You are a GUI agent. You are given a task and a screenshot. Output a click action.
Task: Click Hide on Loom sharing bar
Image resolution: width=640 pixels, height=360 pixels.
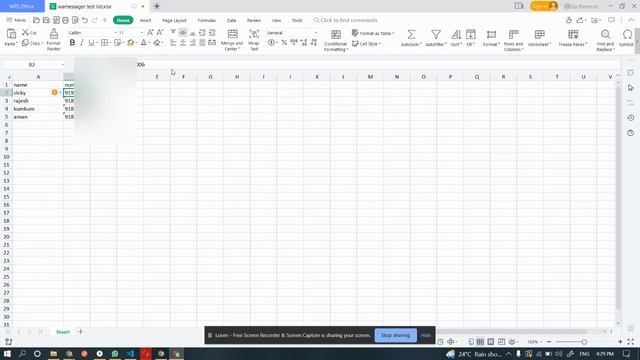click(426, 335)
